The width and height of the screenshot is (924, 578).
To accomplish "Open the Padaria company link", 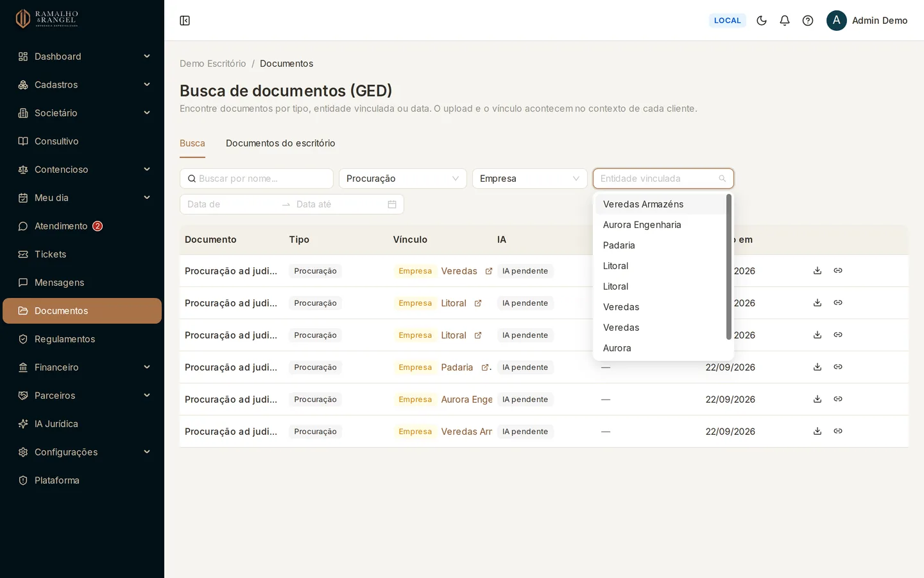I will click(457, 367).
